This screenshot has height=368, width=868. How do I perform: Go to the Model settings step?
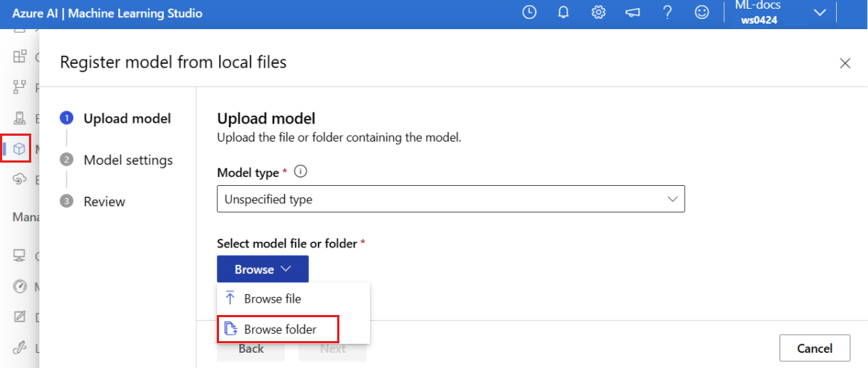coord(128,160)
